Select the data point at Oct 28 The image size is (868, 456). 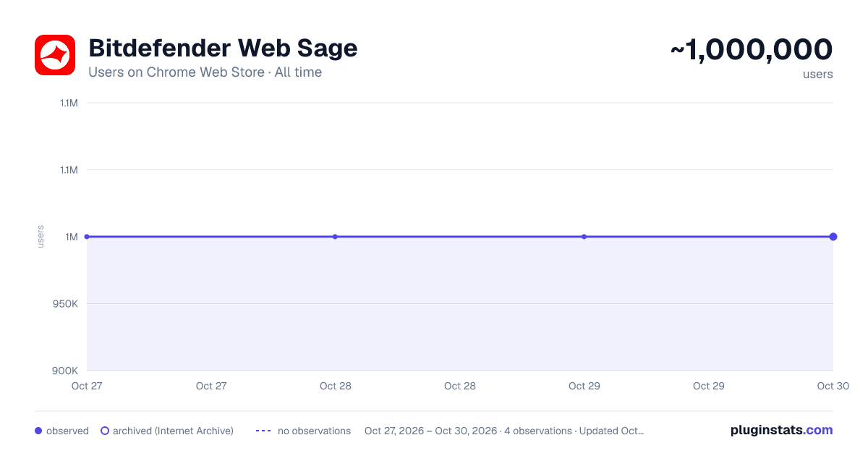point(335,237)
